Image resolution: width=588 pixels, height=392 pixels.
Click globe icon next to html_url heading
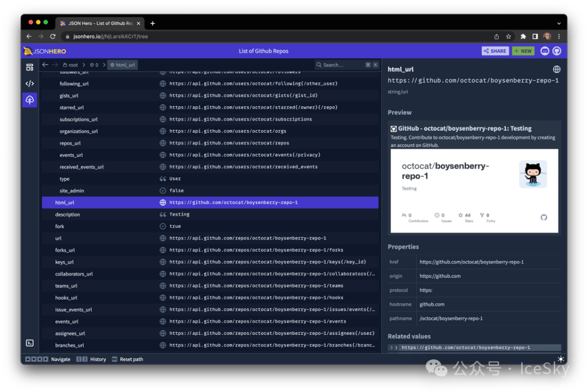click(x=556, y=70)
